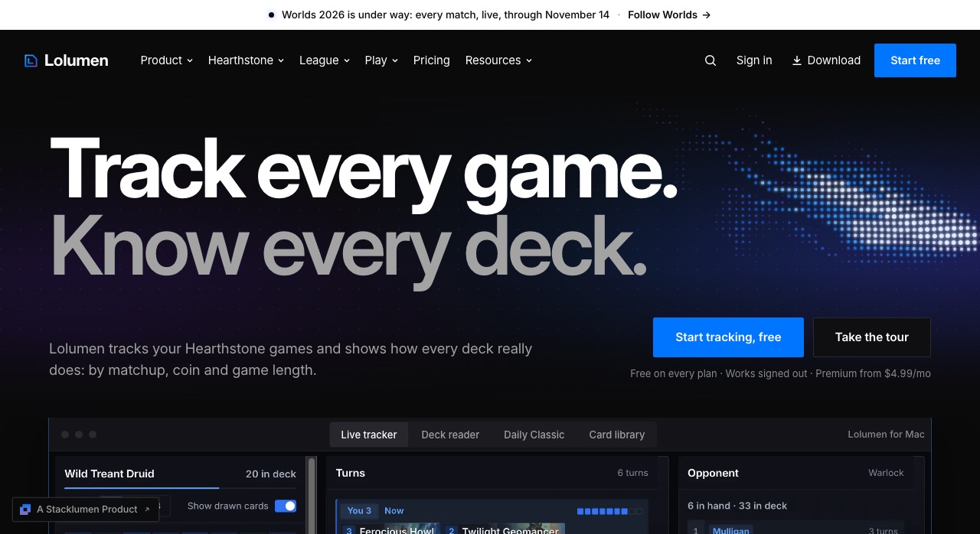Expand the Product menu
The height and width of the screenshot is (534, 980).
[167, 60]
